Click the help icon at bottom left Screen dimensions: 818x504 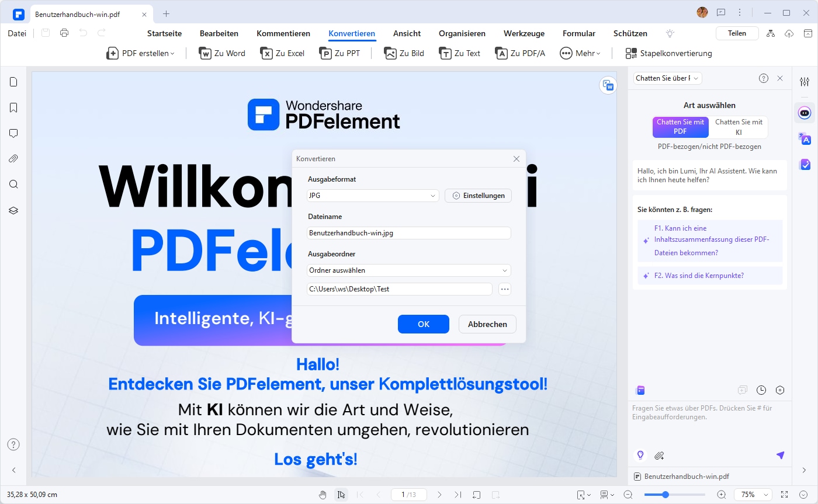tap(13, 444)
